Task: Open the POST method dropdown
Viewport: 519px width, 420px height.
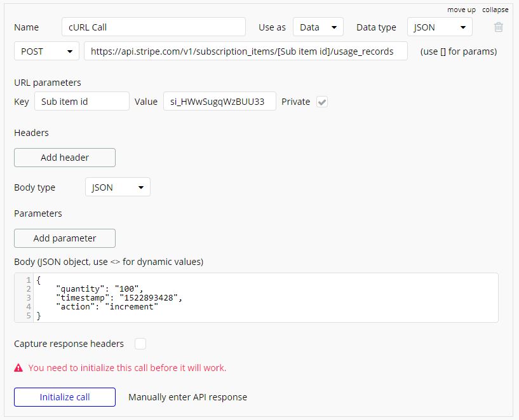Action: tap(46, 51)
